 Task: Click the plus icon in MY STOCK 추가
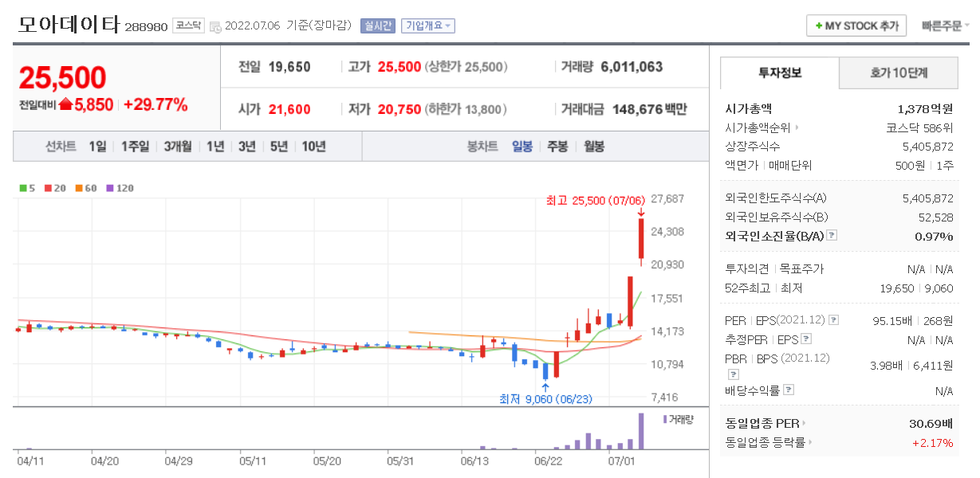tap(818, 26)
